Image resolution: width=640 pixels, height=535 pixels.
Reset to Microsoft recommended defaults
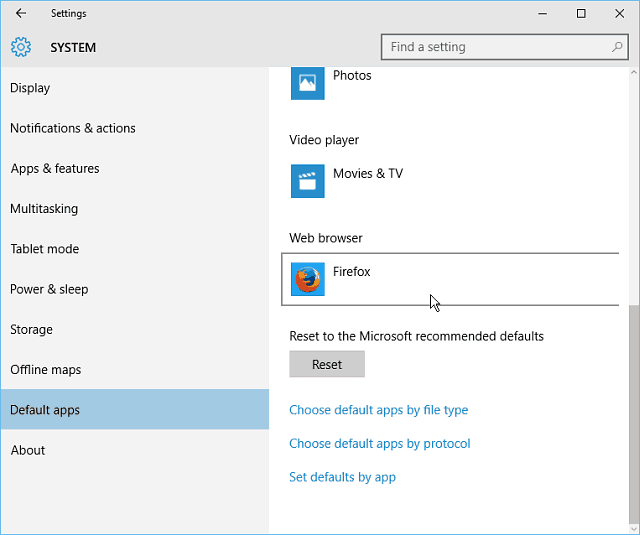[x=327, y=364]
